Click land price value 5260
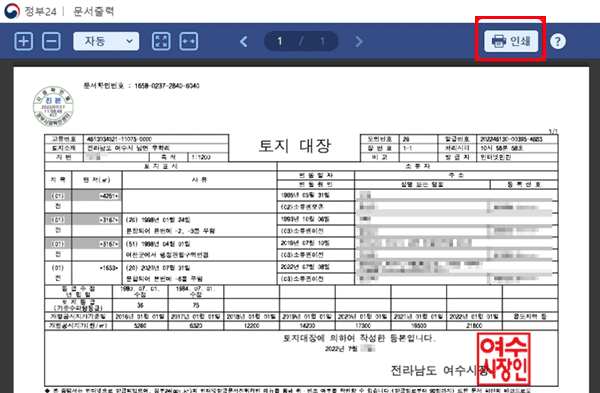Viewport: 600px width, 393px height. point(140,326)
